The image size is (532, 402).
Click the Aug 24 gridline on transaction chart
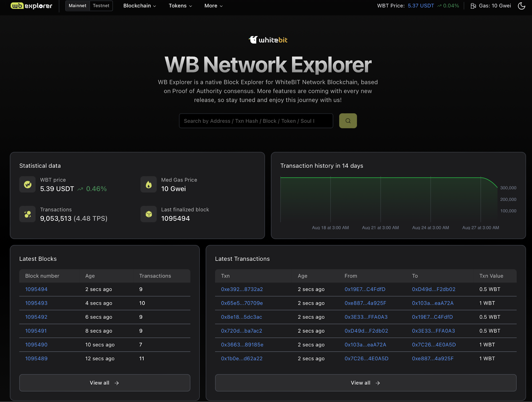point(431,200)
